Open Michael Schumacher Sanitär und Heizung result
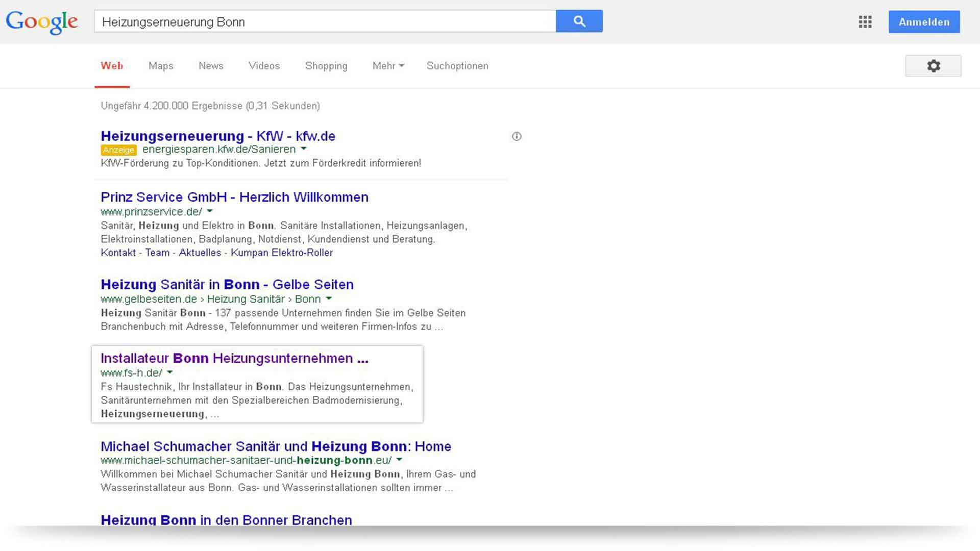The height and width of the screenshot is (551, 980). (276, 446)
